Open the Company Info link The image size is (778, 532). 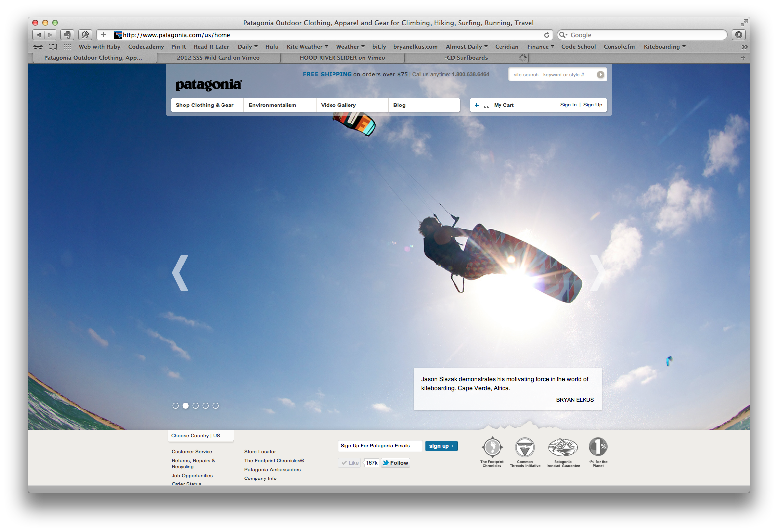pos(260,479)
